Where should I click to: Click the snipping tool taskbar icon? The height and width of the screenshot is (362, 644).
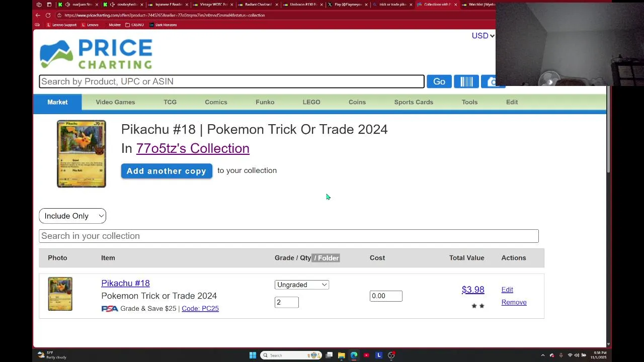pos(391,355)
